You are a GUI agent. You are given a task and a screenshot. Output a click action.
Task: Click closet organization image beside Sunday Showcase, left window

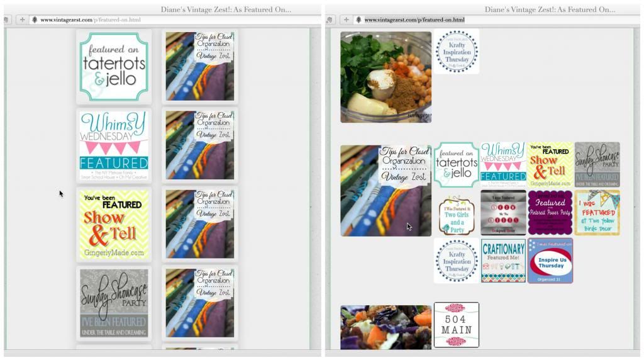click(x=200, y=303)
